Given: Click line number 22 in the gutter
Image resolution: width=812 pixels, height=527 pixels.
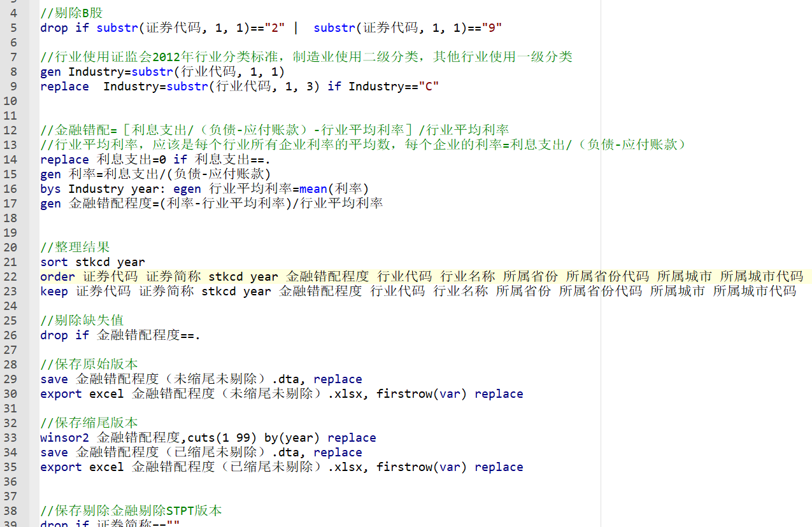Looking at the screenshot, I should pyautogui.click(x=11, y=276).
